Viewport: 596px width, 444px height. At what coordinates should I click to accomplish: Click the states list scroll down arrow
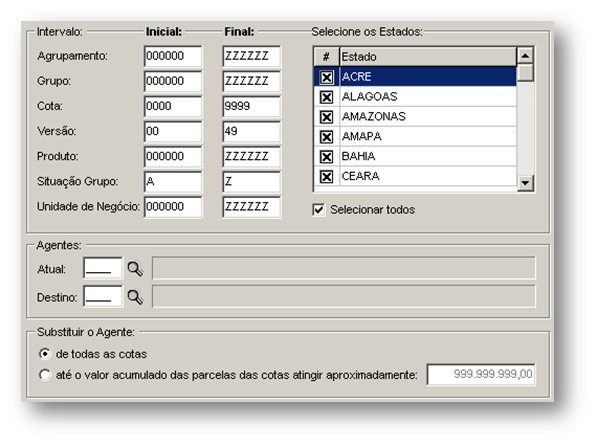(x=525, y=183)
